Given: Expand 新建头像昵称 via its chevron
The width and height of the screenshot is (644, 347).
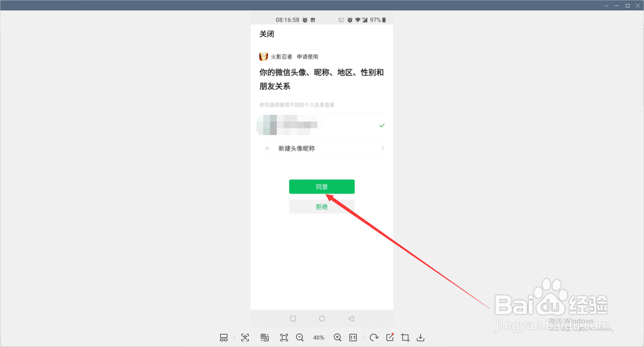Looking at the screenshot, I should [382, 148].
